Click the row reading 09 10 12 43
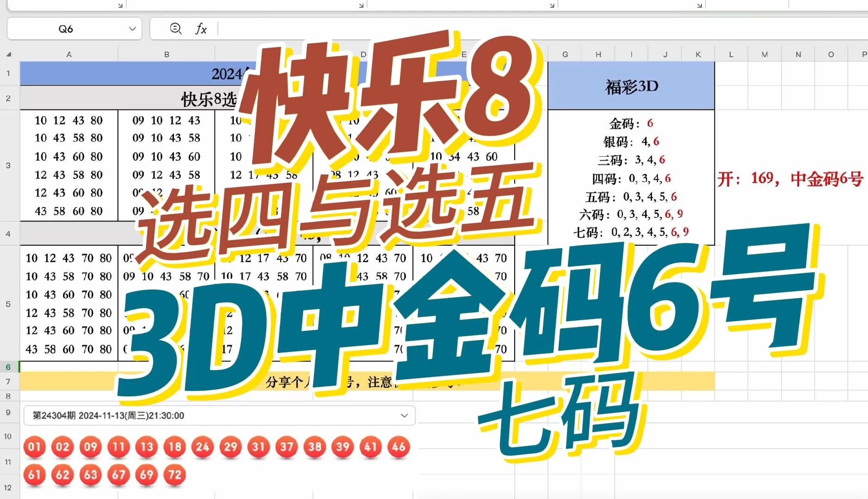Image resolution: width=868 pixels, height=499 pixels. point(166,121)
